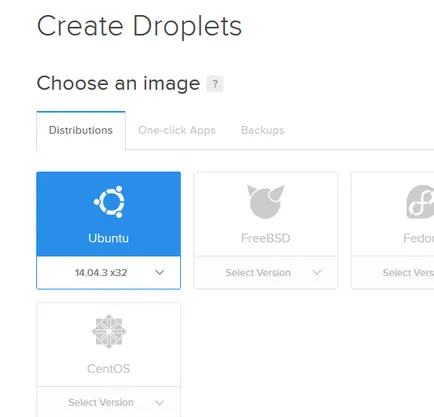Click the Ubuntu name label
The image size is (434, 417).
(108, 238)
